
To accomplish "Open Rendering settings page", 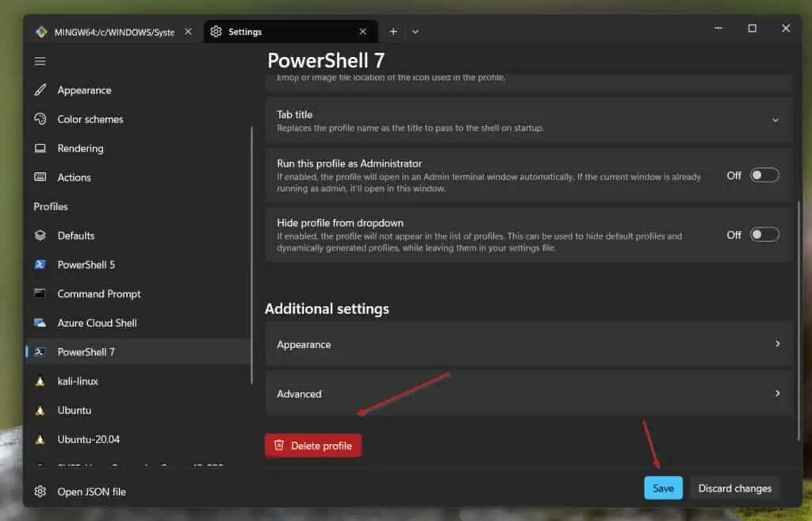I will 138,148.
